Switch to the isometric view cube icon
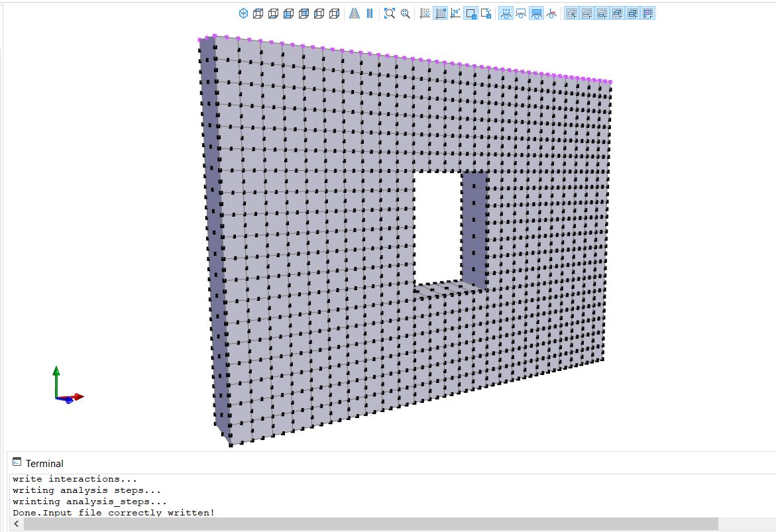 (x=243, y=13)
